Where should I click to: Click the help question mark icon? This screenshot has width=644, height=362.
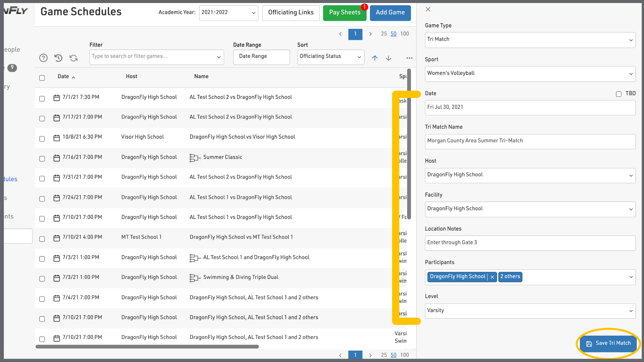pyautogui.click(x=43, y=58)
